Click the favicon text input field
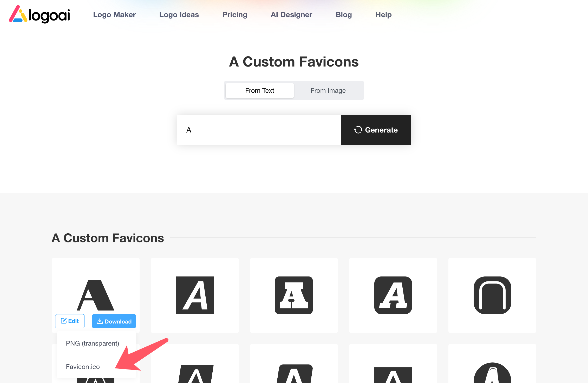 [x=259, y=130]
